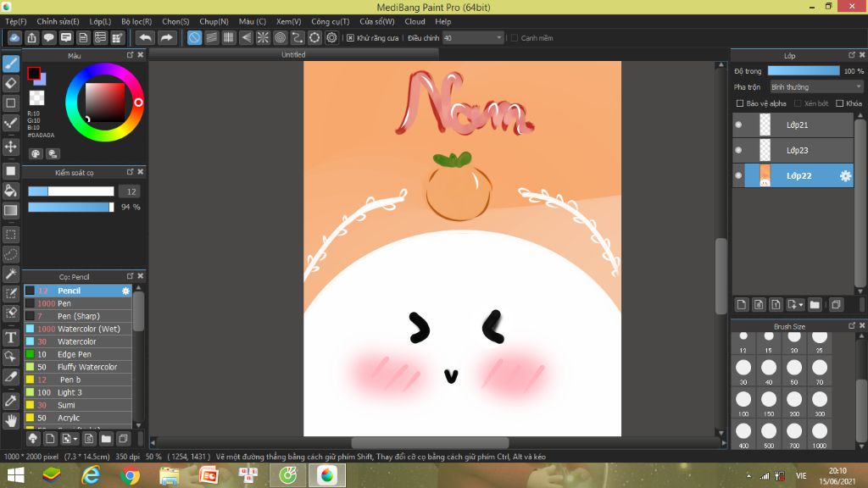
Task: Enable crisscross grid snap guide
Action: click(x=229, y=37)
